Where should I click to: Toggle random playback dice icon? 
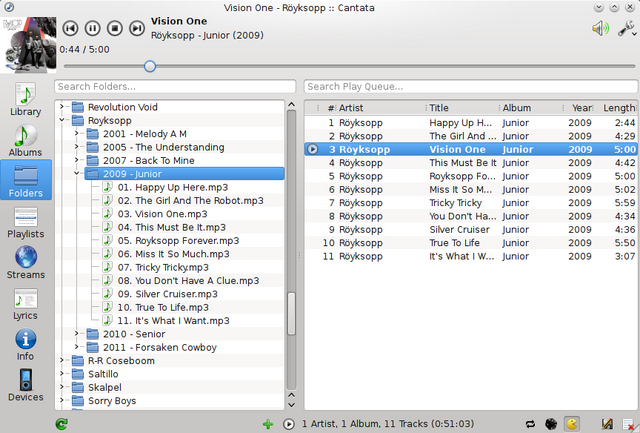click(551, 424)
